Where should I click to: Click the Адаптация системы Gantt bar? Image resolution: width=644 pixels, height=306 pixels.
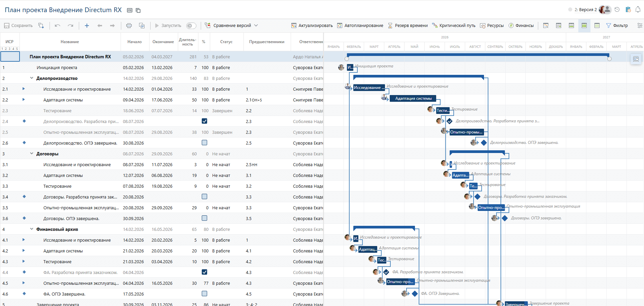(x=413, y=98)
